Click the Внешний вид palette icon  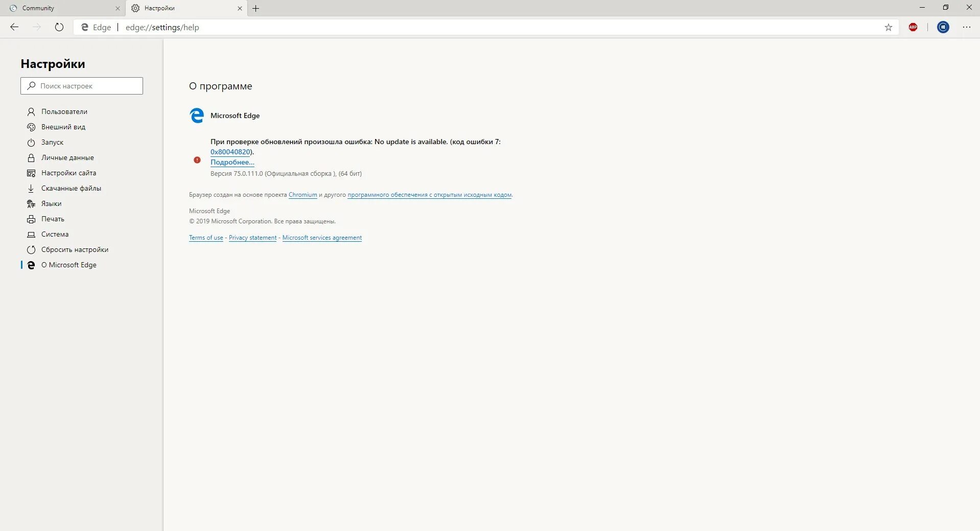(31, 127)
